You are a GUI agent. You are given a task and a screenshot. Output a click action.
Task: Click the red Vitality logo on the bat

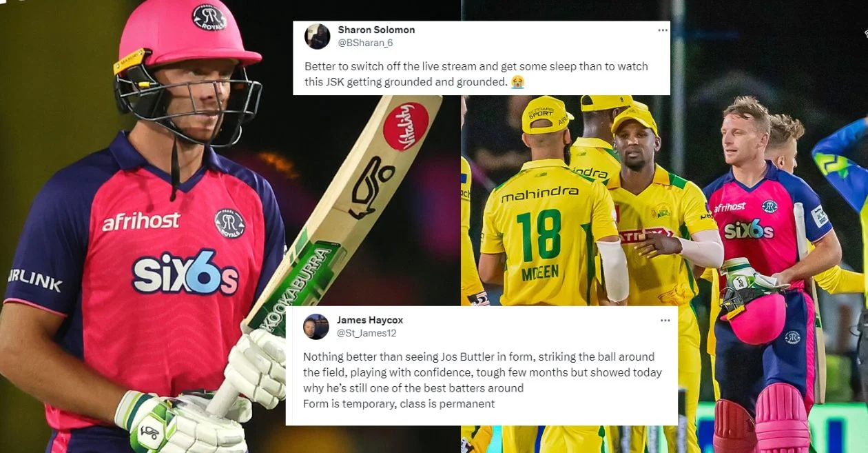click(x=406, y=126)
